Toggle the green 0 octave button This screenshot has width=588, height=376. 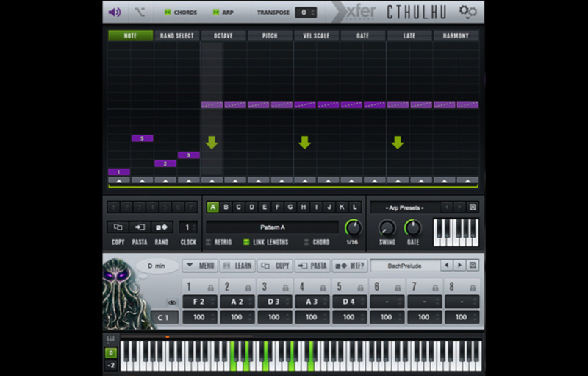(x=111, y=352)
